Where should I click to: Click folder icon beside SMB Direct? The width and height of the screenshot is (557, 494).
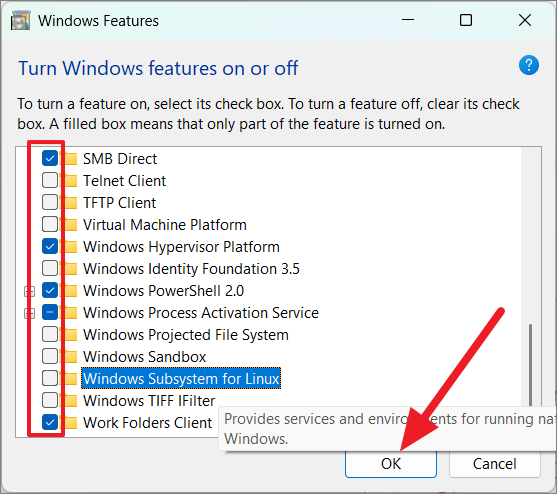pos(70,159)
